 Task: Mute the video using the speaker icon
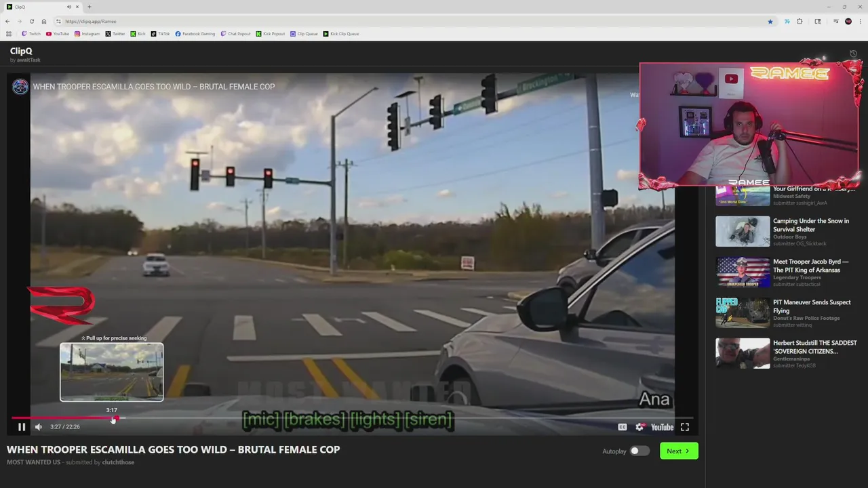coord(39,427)
